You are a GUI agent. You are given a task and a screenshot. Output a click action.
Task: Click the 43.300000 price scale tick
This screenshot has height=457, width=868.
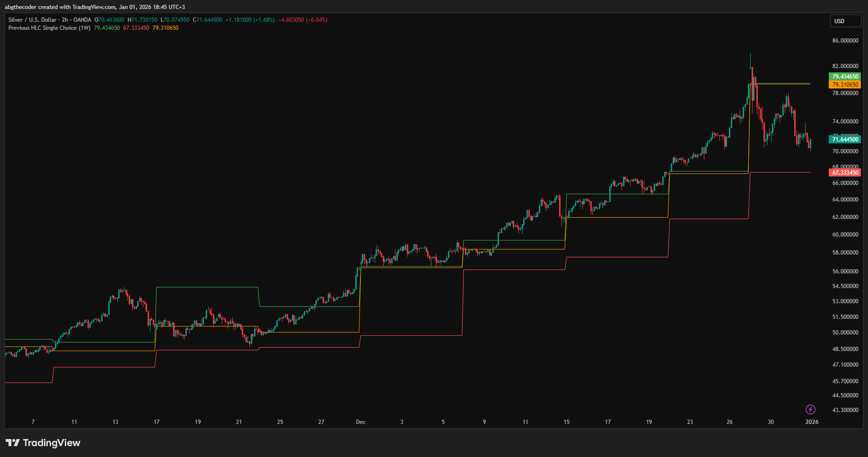pos(845,410)
